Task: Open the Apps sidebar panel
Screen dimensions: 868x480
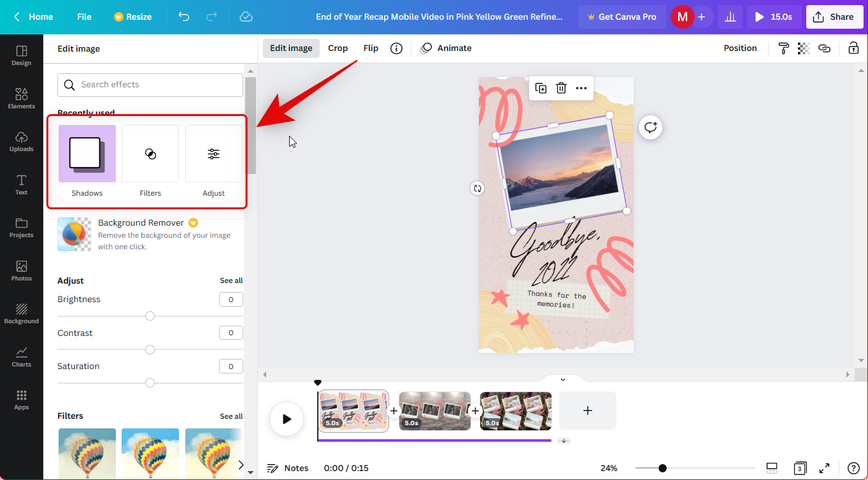Action: click(21, 400)
